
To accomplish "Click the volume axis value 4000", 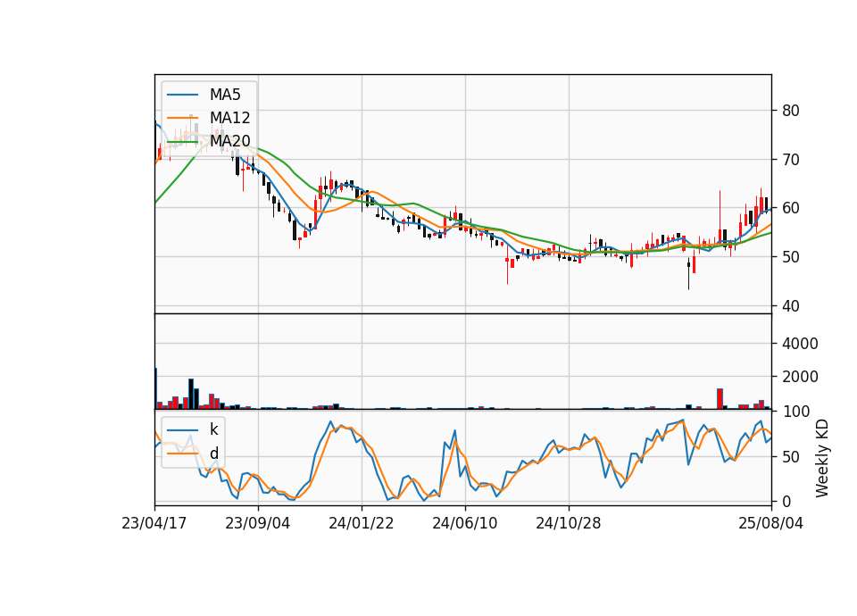I will pyautogui.click(x=798, y=344).
